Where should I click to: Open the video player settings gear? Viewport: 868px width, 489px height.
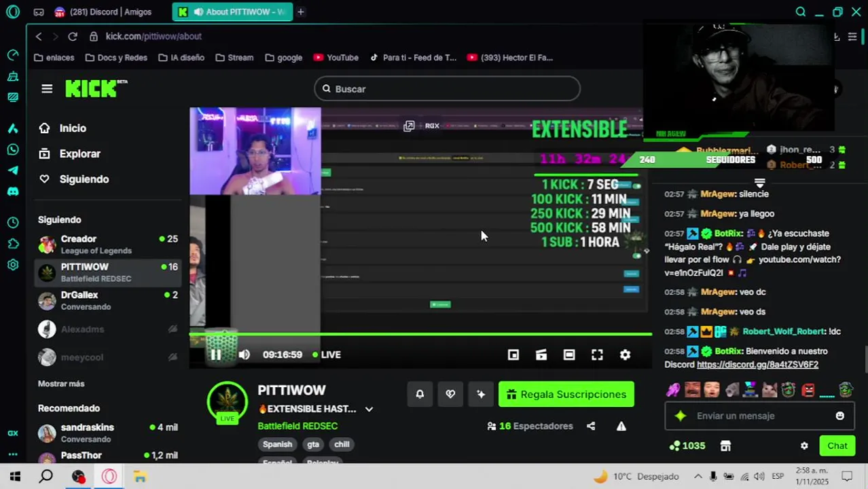625,355
